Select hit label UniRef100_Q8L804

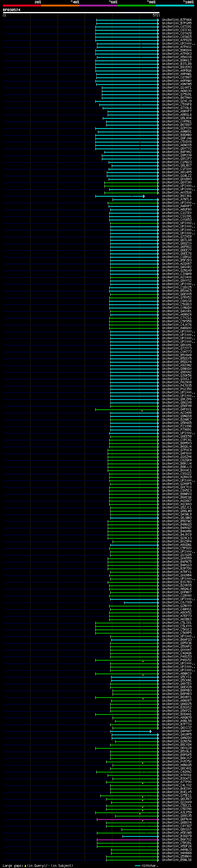pyautogui.click(x=176, y=118)
